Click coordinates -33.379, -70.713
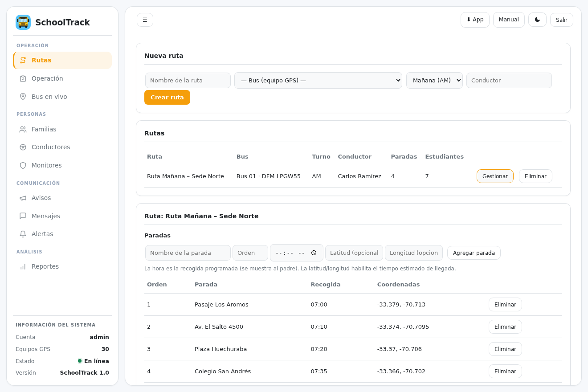This screenshot has width=588, height=392. 401,305
